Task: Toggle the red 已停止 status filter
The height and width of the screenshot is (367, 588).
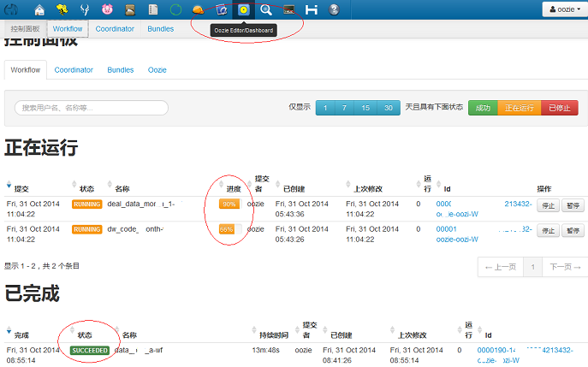Action: (x=560, y=108)
